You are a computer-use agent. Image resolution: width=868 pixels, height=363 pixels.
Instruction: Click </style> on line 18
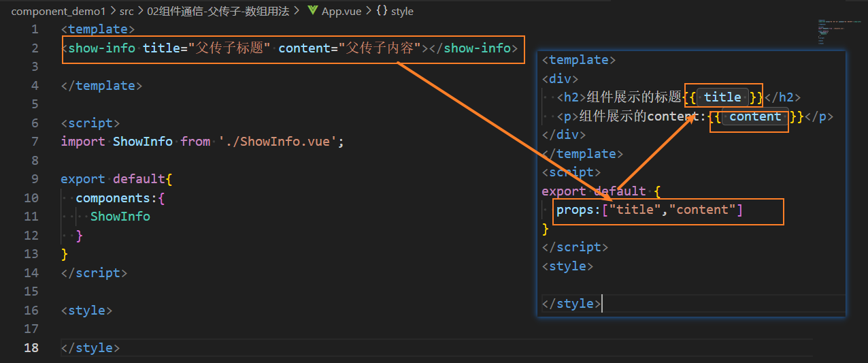coord(90,347)
